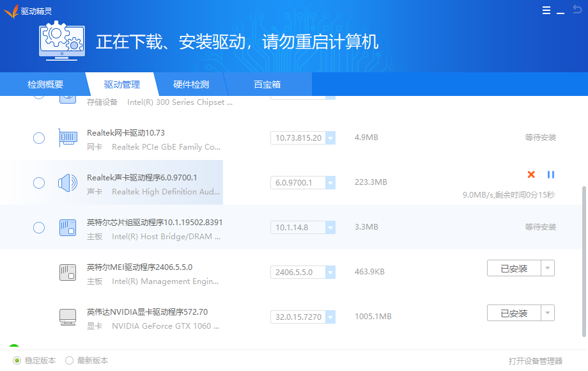
Task: Click Intel(R) Host Bridge/DRAM device text
Action: (x=166, y=237)
